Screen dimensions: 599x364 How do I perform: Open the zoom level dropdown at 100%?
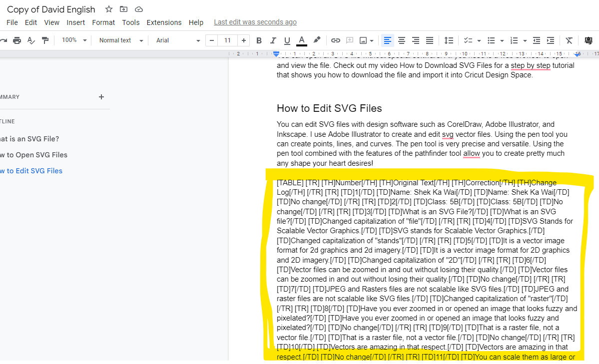(x=74, y=40)
